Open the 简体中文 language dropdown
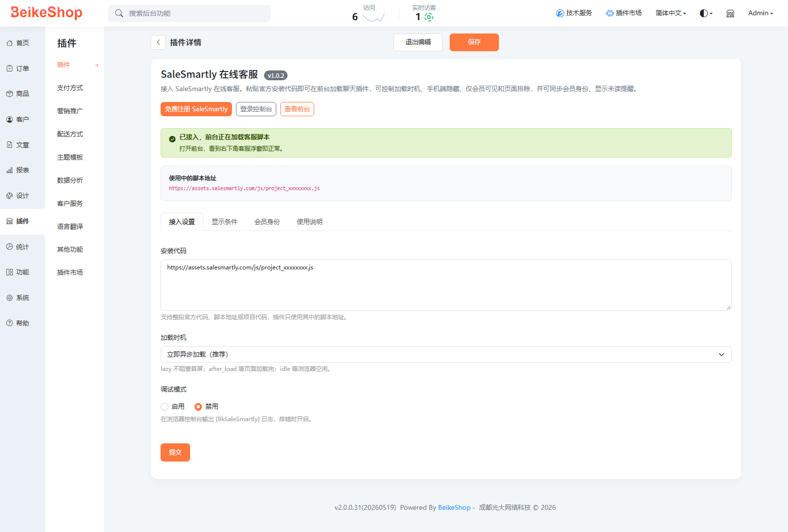This screenshot has height=532, width=788. pos(671,13)
